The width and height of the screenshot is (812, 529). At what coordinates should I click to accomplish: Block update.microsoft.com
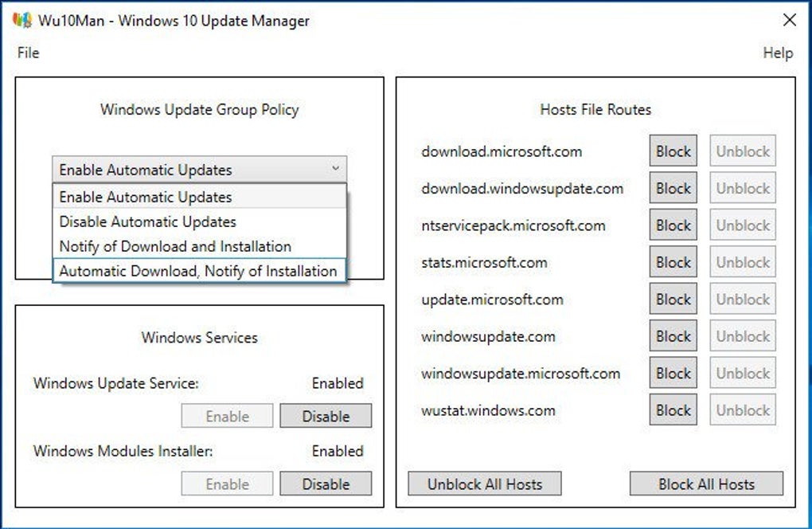pyautogui.click(x=673, y=299)
